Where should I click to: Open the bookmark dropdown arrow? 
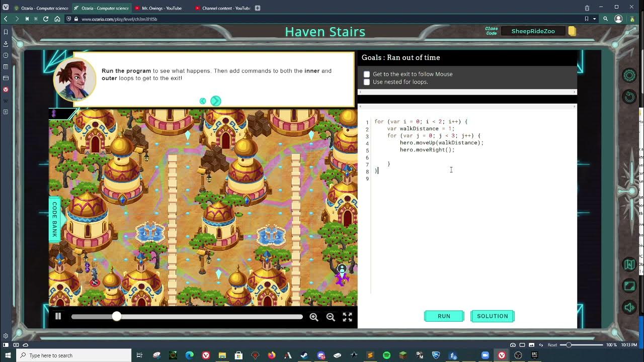(594, 19)
